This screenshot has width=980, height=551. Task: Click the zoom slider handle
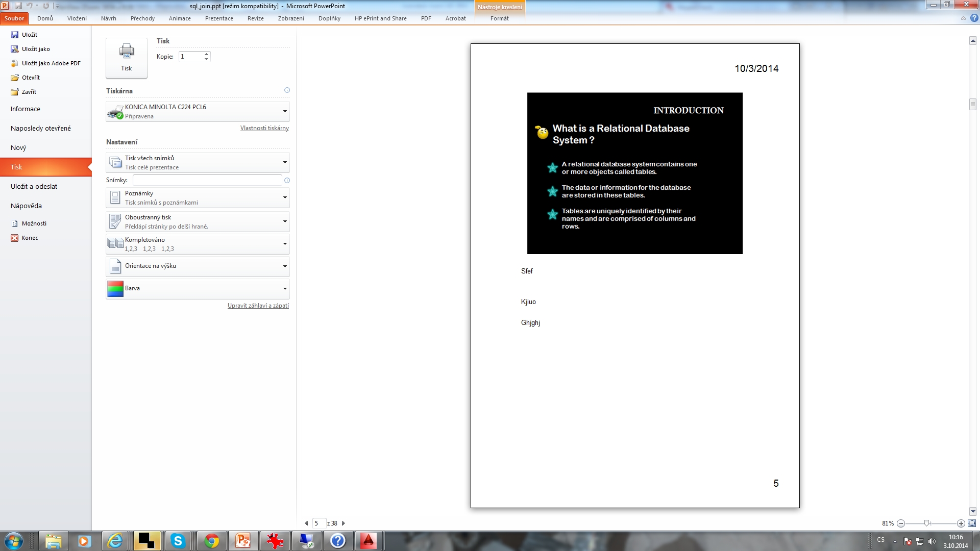pyautogui.click(x=927, y=523)
